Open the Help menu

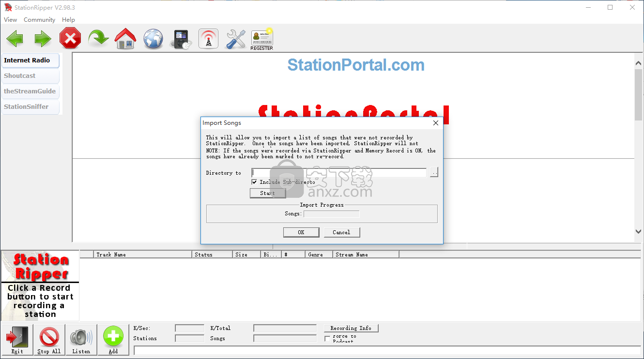coord(68,20)
